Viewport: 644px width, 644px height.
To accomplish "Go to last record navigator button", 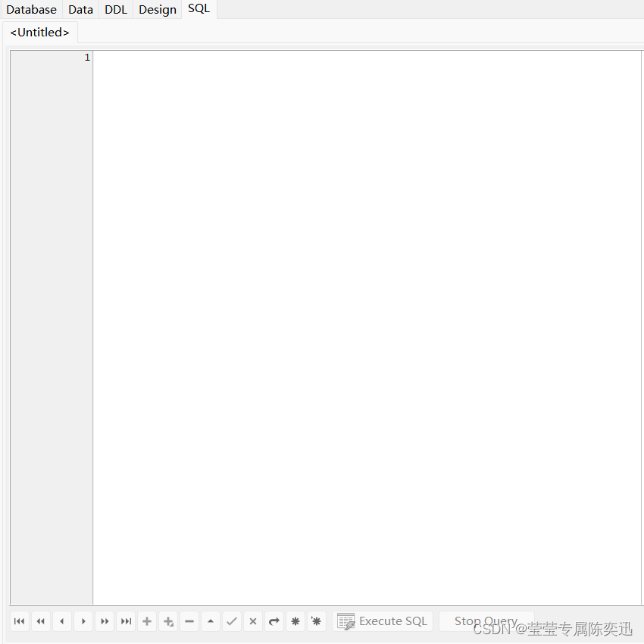I will (126, 621).
